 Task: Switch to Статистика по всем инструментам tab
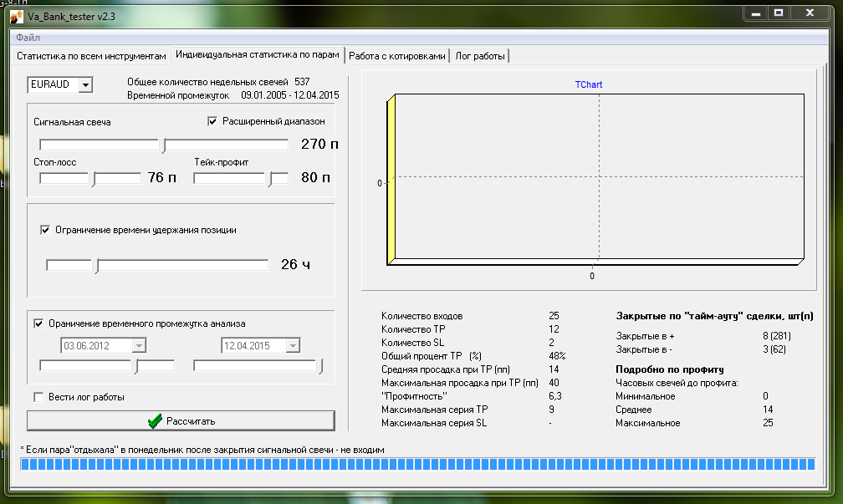[x=91, y=56]
